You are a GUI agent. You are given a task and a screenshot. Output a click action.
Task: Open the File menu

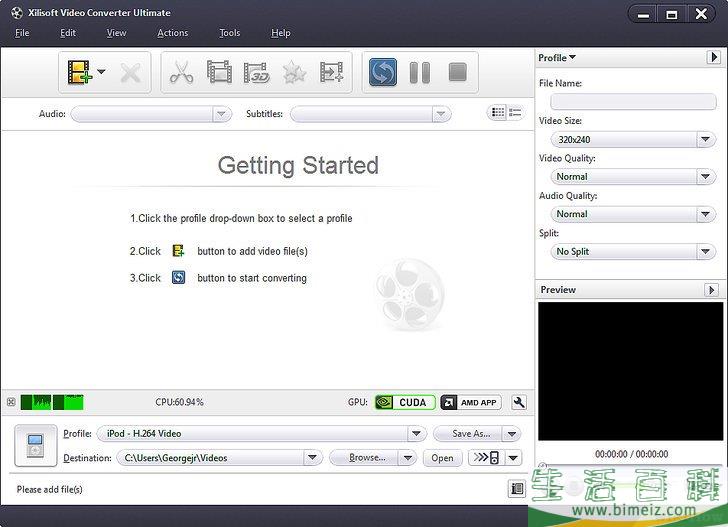[x=22, y=33]
